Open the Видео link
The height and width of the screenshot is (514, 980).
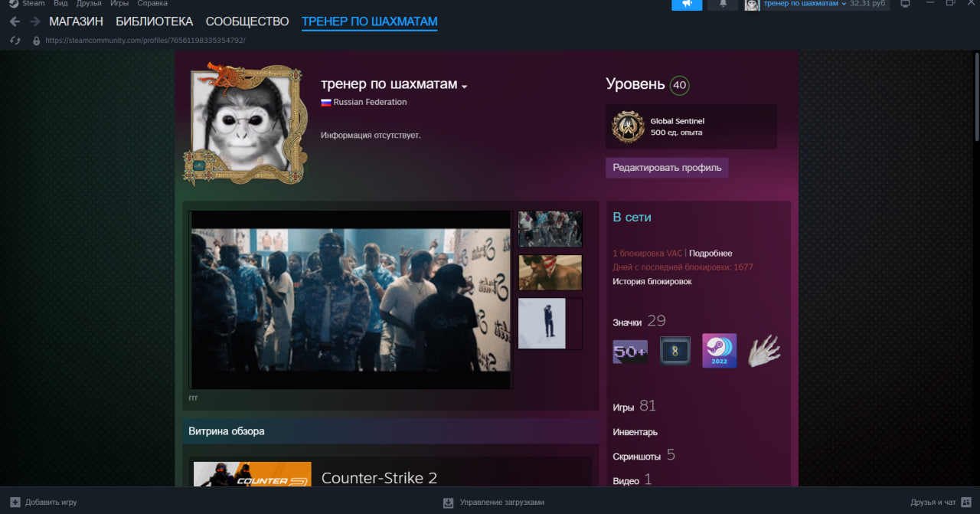[x=626, y=481]
